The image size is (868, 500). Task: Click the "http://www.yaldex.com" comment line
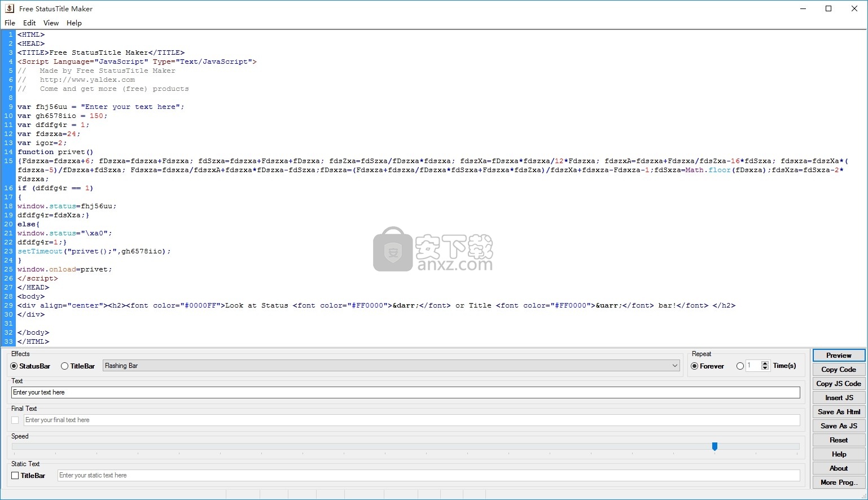[76, 80]
